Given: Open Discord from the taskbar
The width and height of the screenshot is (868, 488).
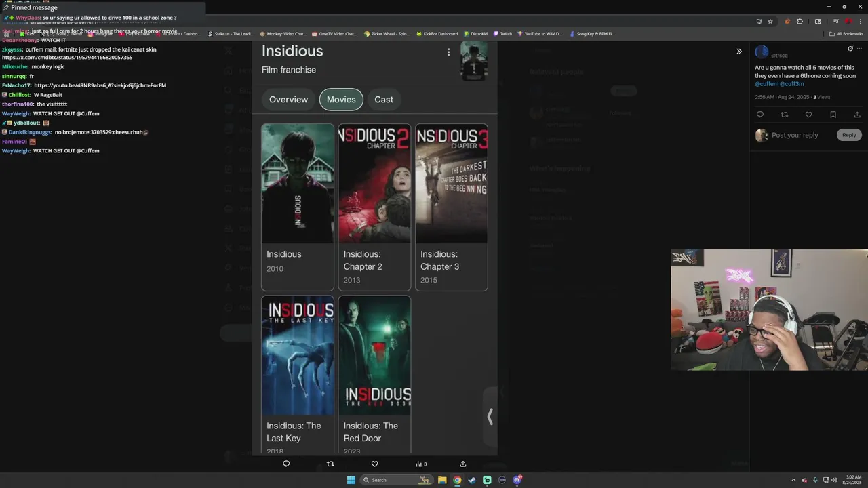Looking at the screenshot, I should (517, 480).
